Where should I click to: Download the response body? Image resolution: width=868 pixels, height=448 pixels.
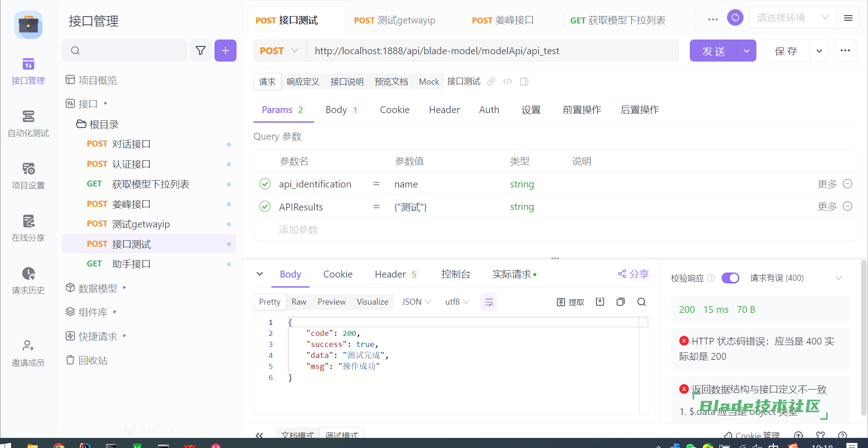[600, 302]
